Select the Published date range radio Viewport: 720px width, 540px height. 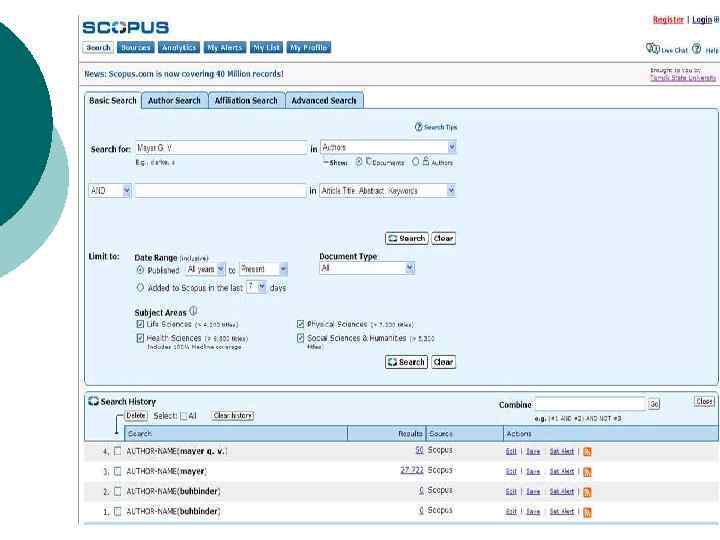141,270
